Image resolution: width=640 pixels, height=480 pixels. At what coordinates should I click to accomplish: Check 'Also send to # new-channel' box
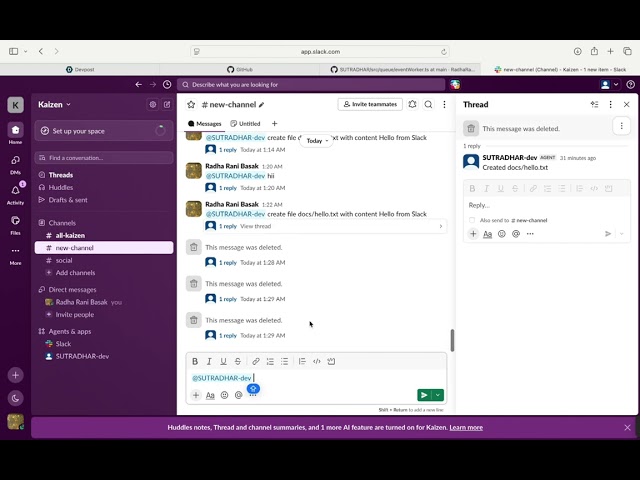[x=472, y=220]
